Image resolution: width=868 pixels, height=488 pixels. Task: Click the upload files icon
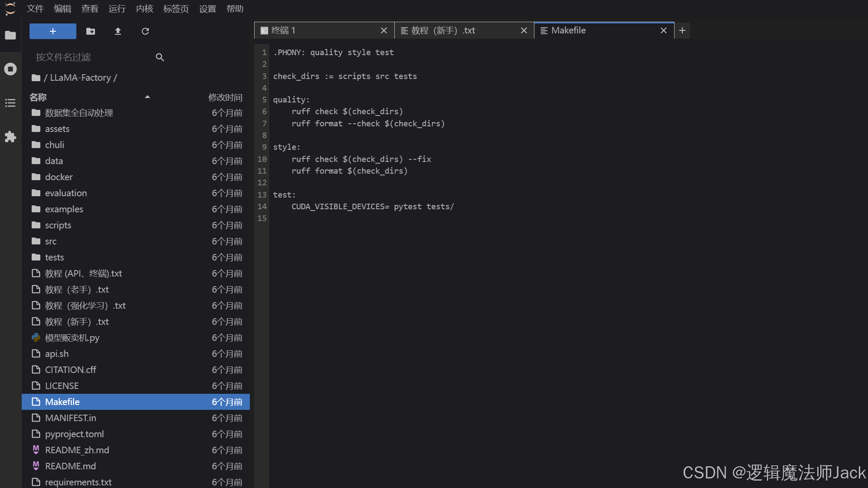[x=118, y=31]
